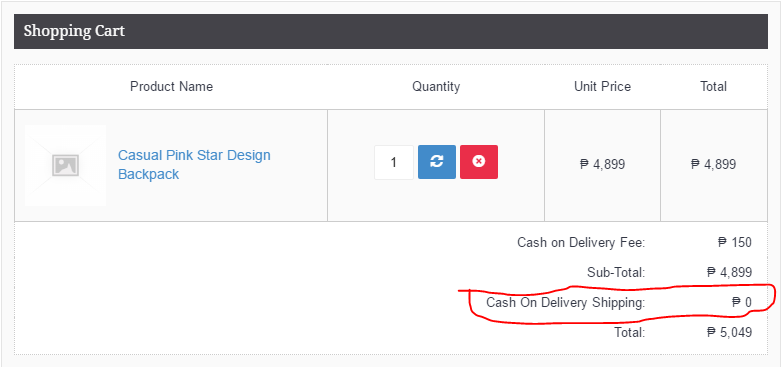Select the ₱ 4,899 unit price cell
This screenshot has width=781, height=367.
(x=602, y=164)
